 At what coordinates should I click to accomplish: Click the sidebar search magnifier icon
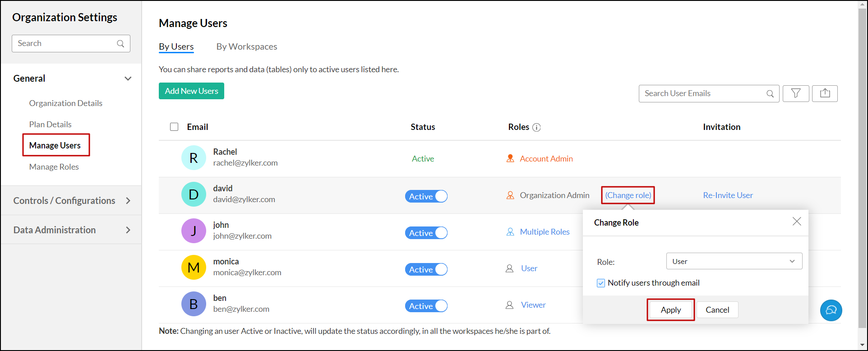(120, 44)
